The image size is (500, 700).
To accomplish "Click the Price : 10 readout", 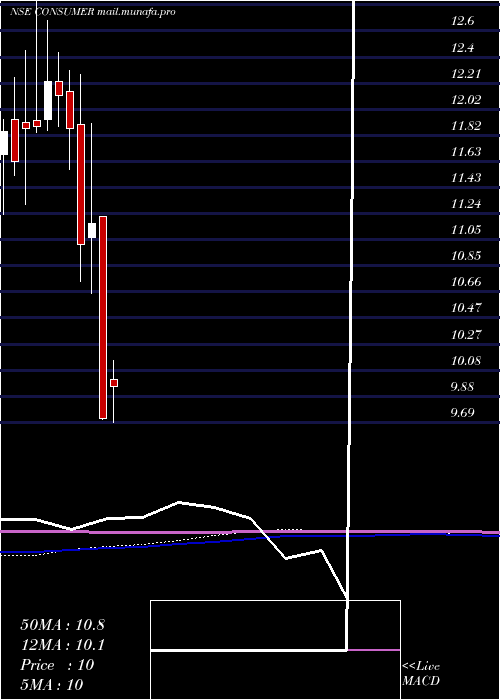I will [x=57, y=665].
